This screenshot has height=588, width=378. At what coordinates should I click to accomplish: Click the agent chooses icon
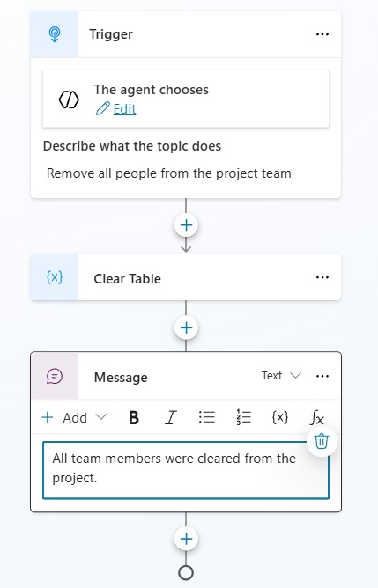pos(69,99)
